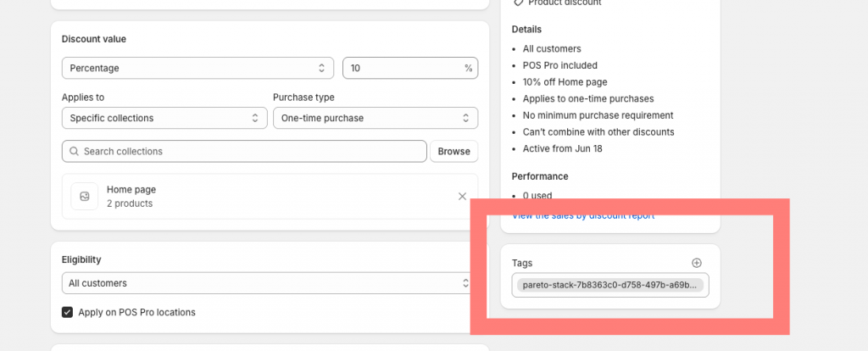Click the Home page collection thumbnail icon

coord(85,197)
